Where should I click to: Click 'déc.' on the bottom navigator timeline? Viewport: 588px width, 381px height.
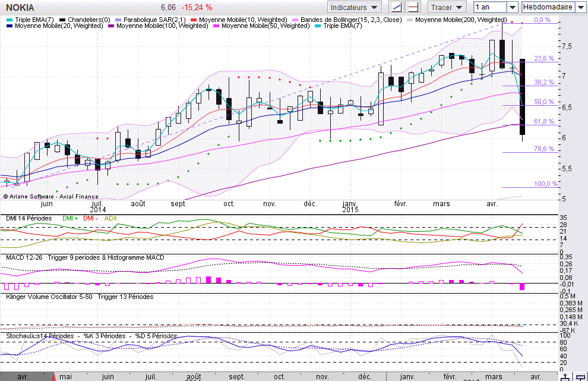(x=365, y=376)
